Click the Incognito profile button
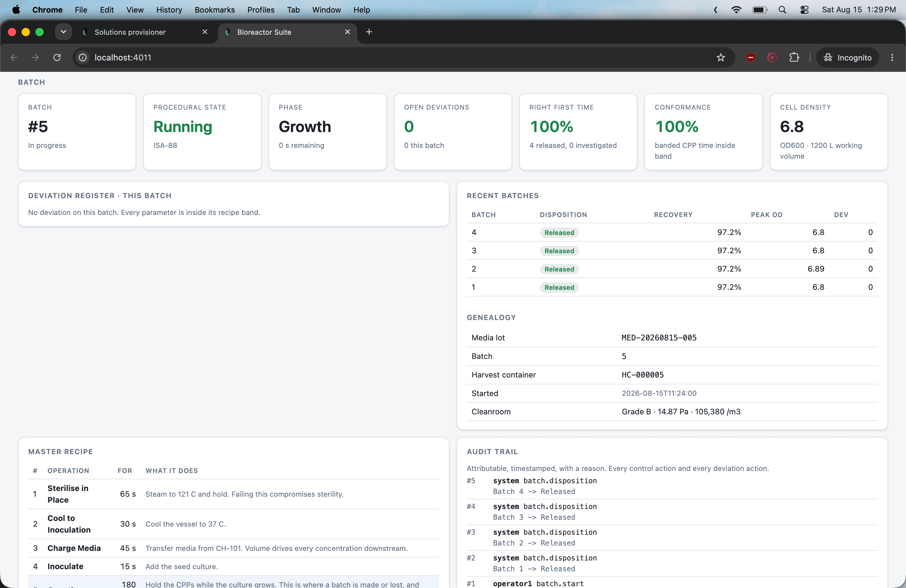 [847, 57]
